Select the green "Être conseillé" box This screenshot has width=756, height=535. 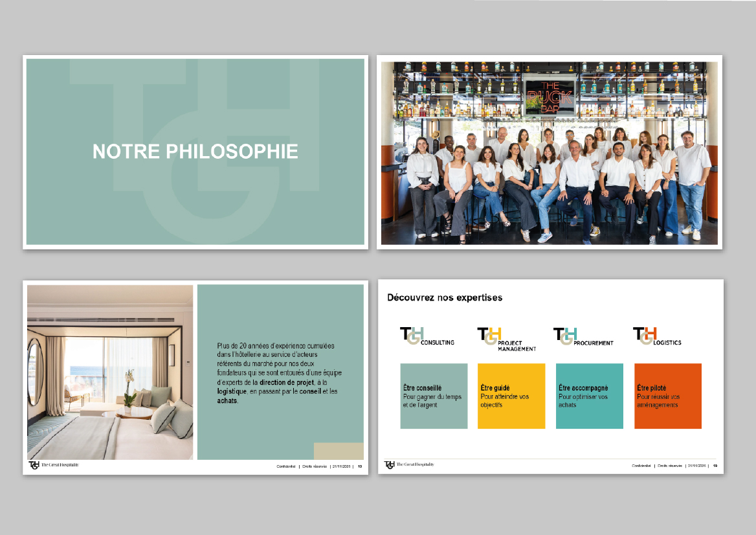434,396
